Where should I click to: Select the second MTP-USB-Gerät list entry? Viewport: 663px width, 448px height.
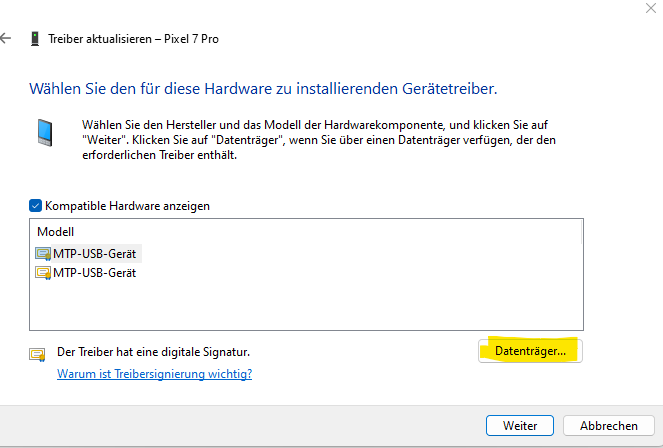point(95,272)
